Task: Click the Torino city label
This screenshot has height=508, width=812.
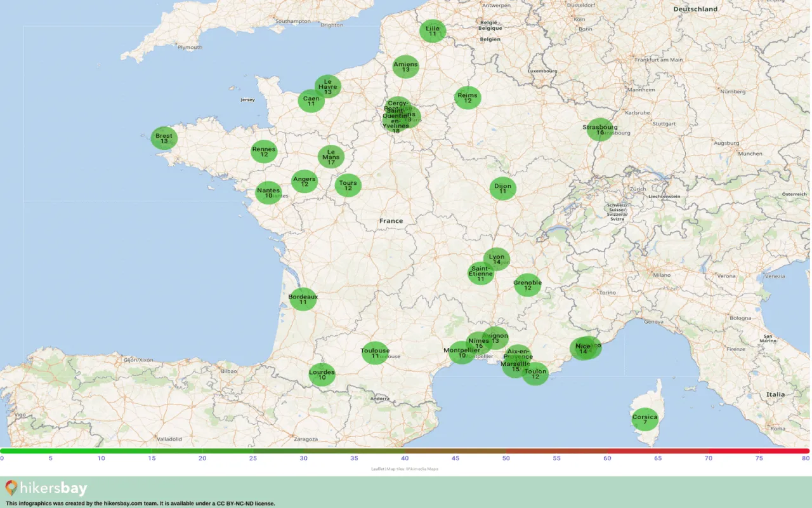Action: pyautogui.click(x=608, y=293)
